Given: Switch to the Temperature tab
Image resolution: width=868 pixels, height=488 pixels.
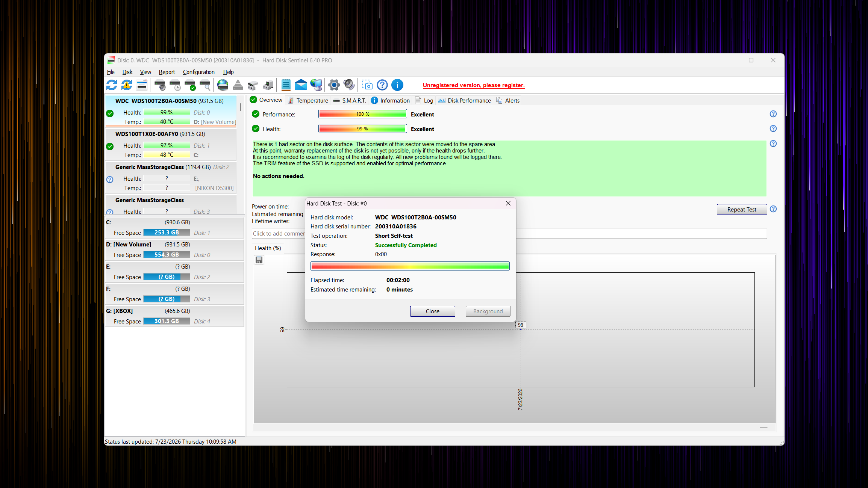Looking at the screenshot, I should [x=308, y=101].
